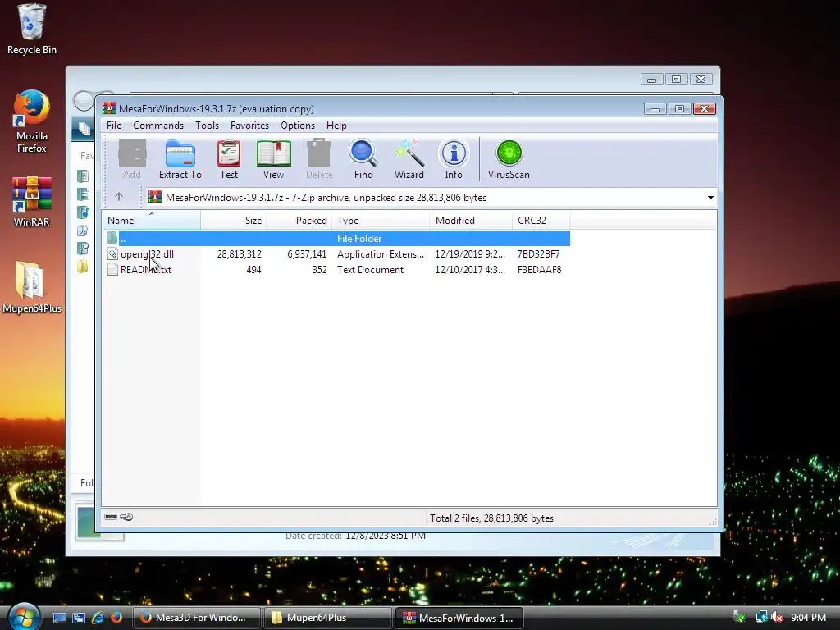Sort by Name column header
The height and width of the screenshot is (630, 840).
coord(152,220)
